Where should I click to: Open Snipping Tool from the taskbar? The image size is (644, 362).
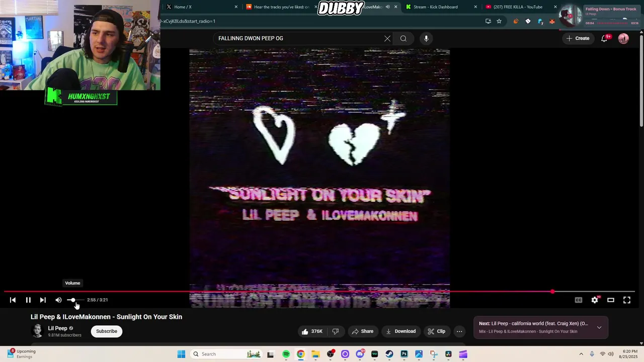[x=434, y=354]
